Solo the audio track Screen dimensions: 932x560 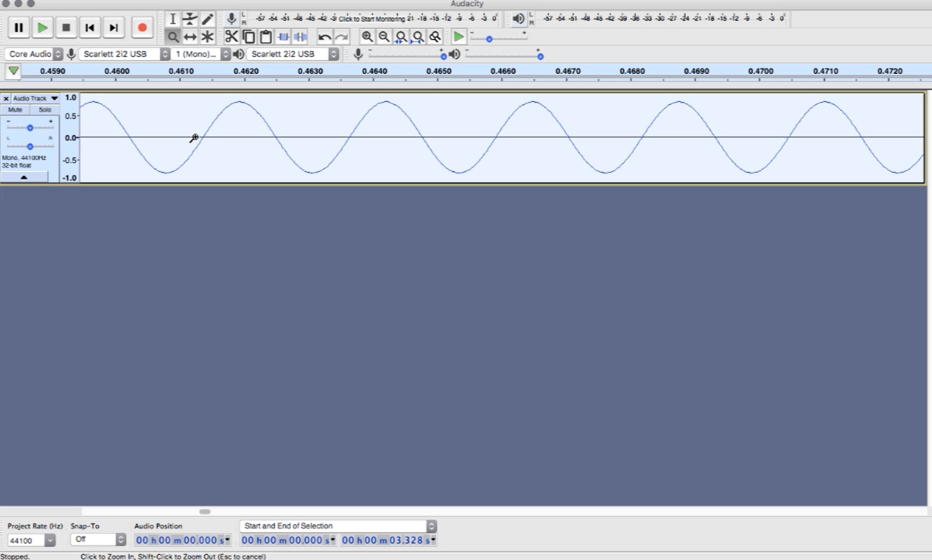pyautogui.click(x=45, y=110)
